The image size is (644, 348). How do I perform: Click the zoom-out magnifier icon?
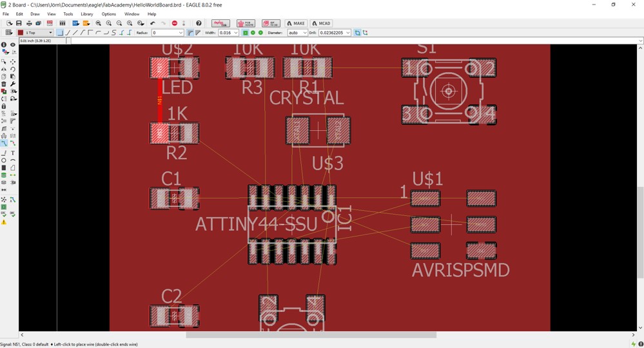119,23
